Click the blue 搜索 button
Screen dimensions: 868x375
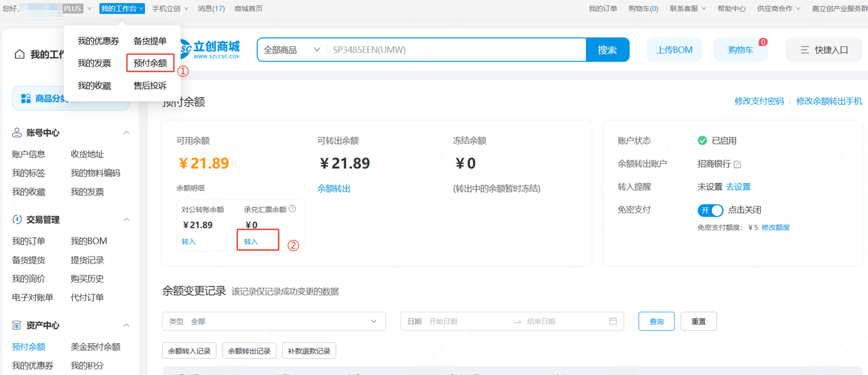click(x=607, y=50)
